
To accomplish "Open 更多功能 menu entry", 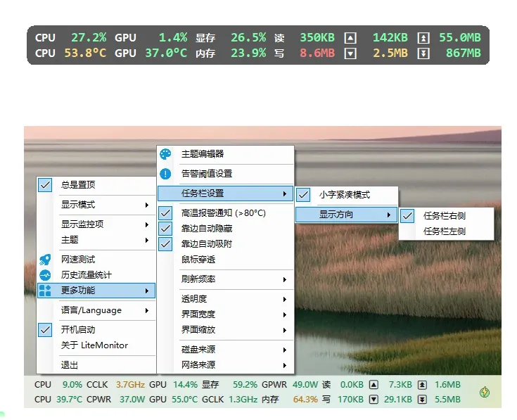I will pyautogui.click(x=96, y=291).
